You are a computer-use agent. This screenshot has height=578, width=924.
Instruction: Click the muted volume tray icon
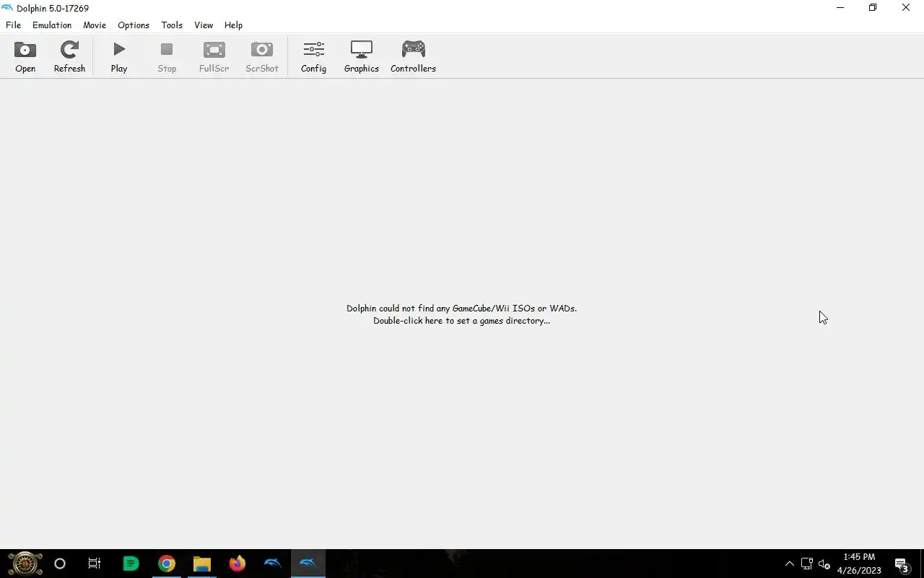pos(824,564)
